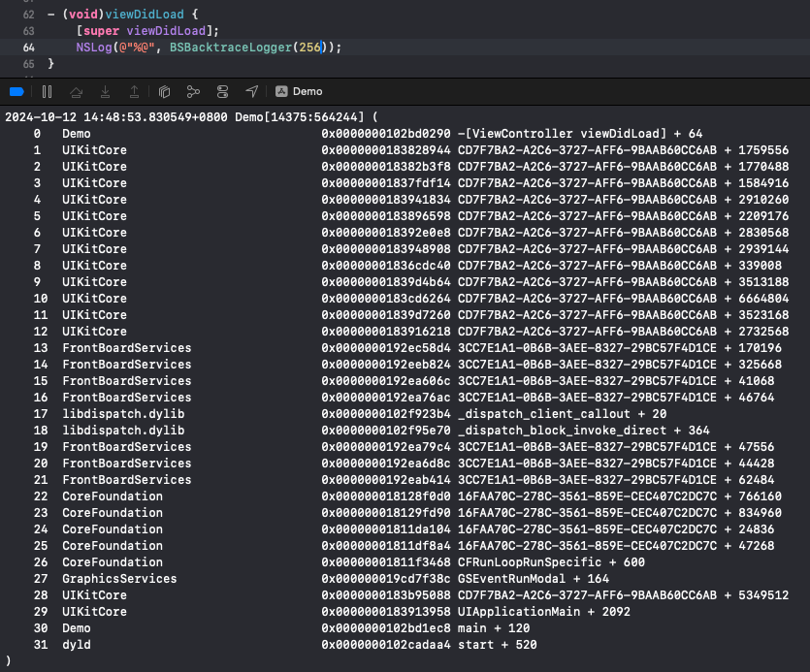Click offset 5349512 in frame 28
The width and height of the screenshot is (810, 672).
tap(763, 595)
